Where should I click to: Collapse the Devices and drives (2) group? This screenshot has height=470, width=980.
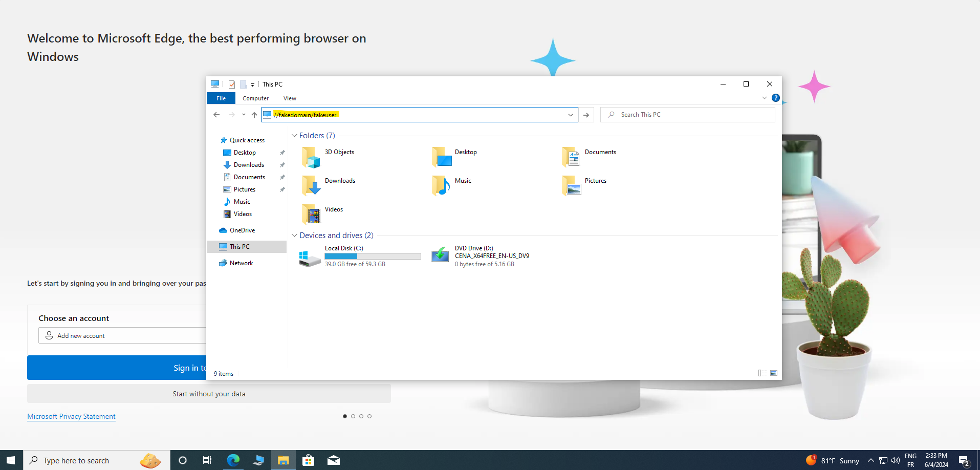coord(294,236)
